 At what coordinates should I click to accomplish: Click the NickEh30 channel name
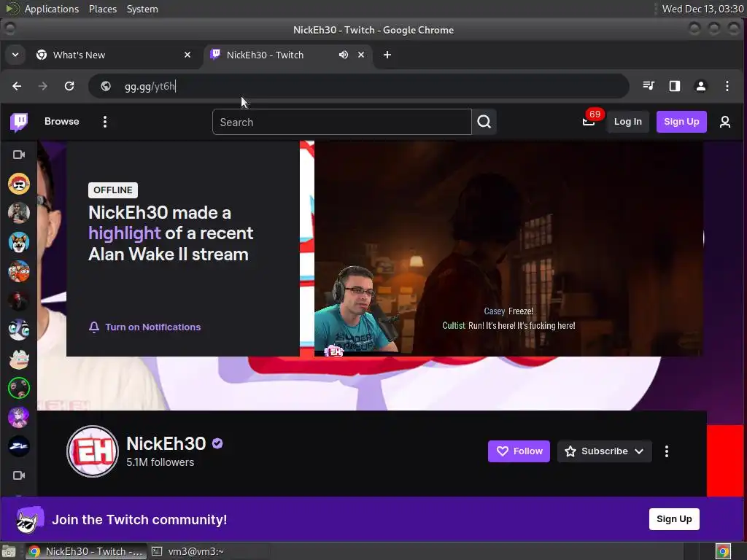point(166,443)
